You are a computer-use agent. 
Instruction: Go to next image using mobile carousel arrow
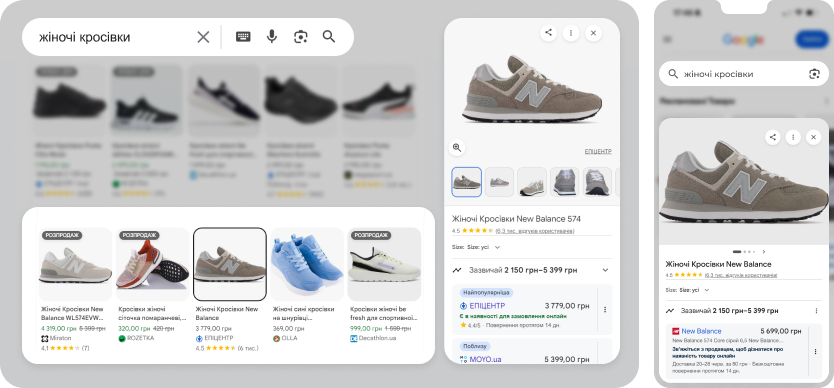click(764, 252)
